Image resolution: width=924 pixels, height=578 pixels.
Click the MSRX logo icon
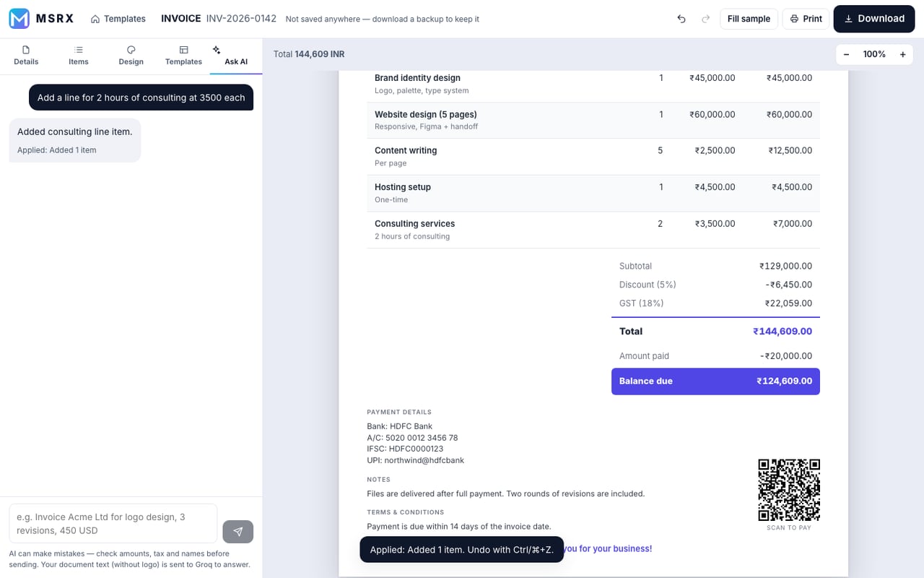(x=19, y=19)
